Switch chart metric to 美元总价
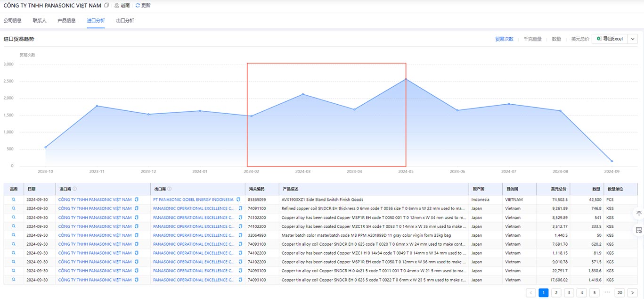The width and height of the screenshot is (644, 299). point(580,39)
